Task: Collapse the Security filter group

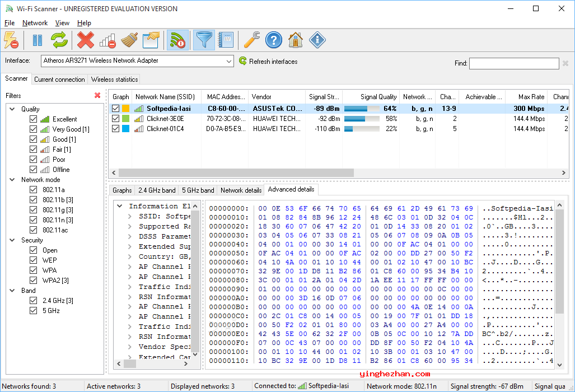Action: pyautogui.click(x=12, y=240)
